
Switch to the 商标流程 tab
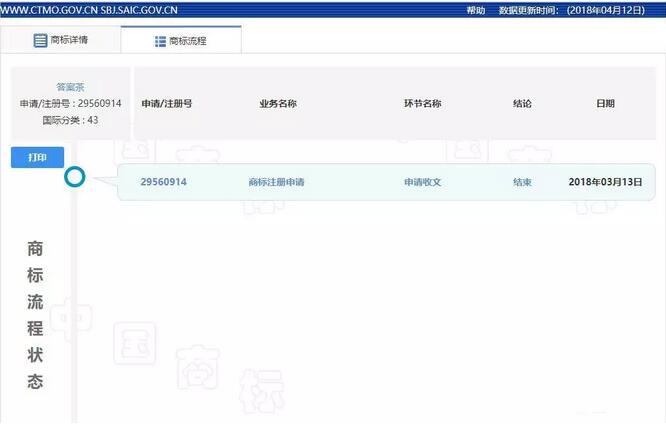[x=181, y=41]
